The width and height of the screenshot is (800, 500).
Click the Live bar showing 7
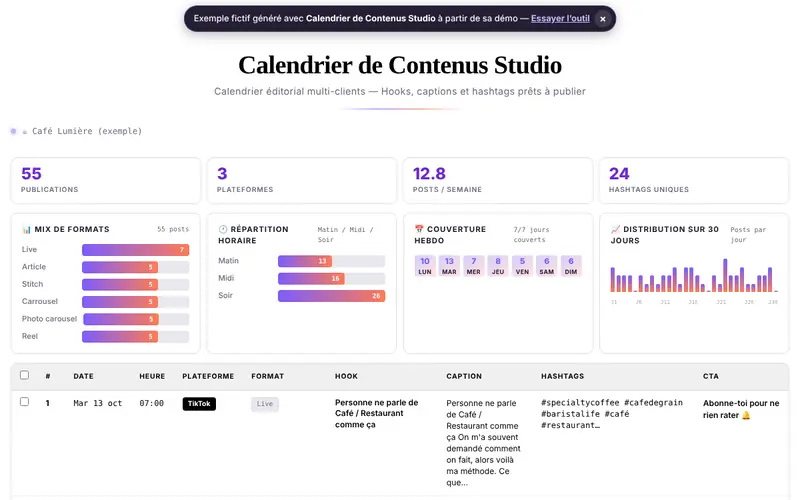click(136, 249)
